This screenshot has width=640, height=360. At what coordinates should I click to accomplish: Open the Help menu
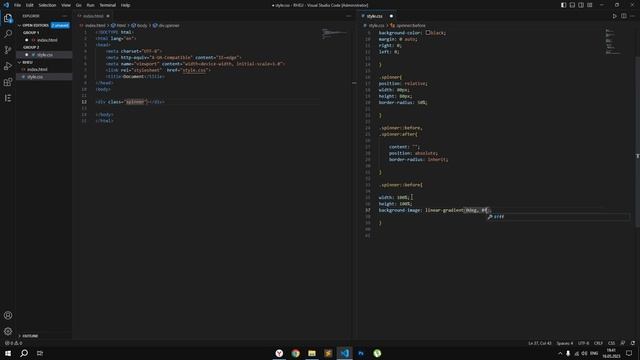(x=125, y=5)
